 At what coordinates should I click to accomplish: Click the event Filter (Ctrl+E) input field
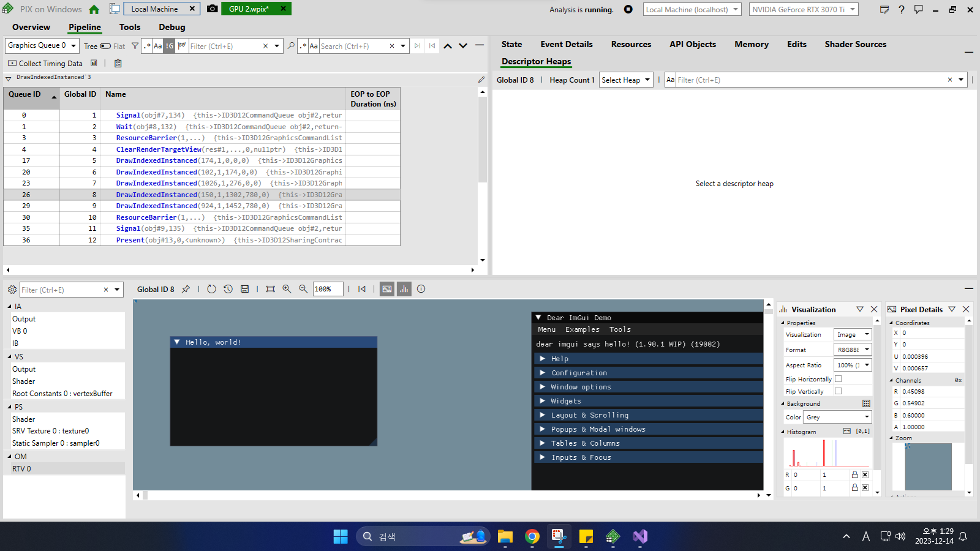click(225, 46)
